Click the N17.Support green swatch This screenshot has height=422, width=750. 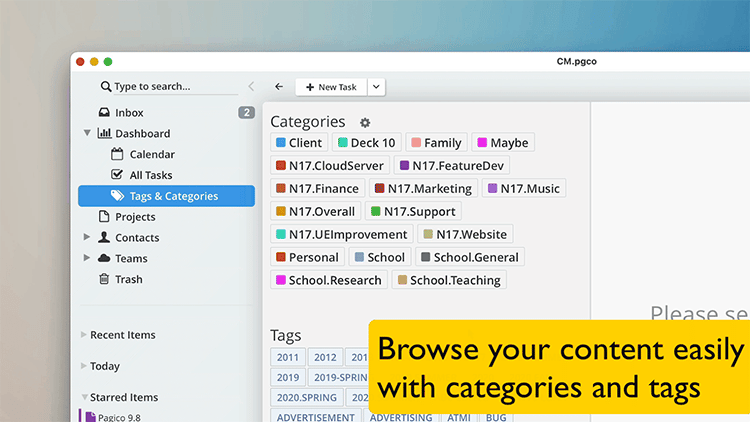point(375,211)
